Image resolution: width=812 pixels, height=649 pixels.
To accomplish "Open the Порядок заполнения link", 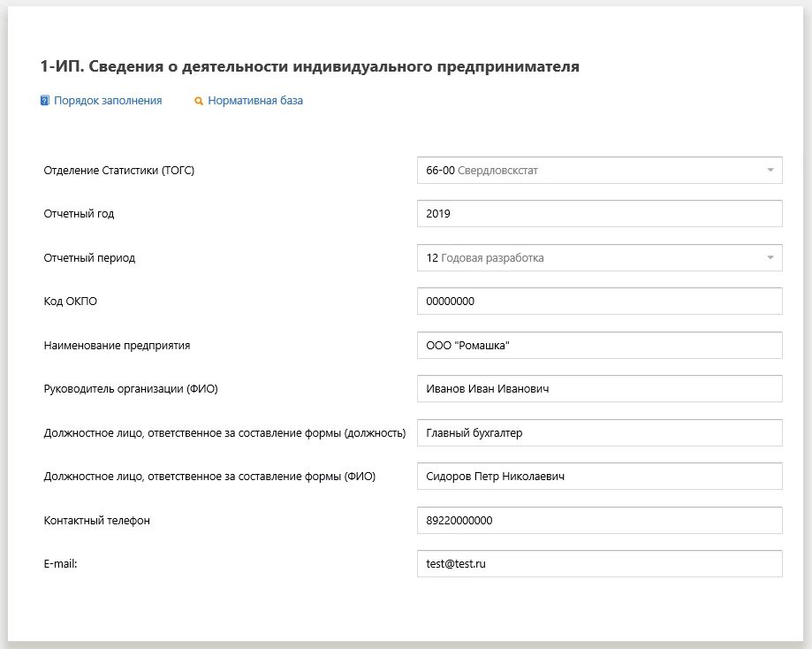I will (x=108, y=101).
